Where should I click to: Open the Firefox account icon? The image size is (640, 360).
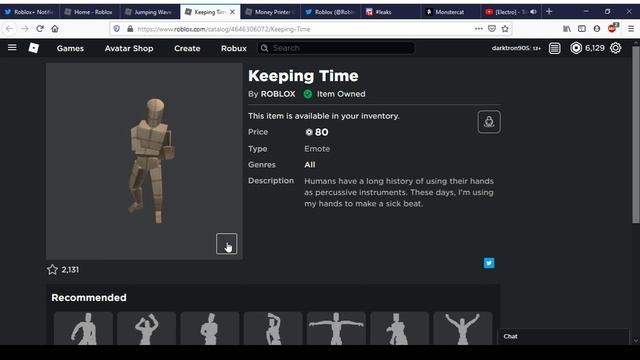[597, 29]
